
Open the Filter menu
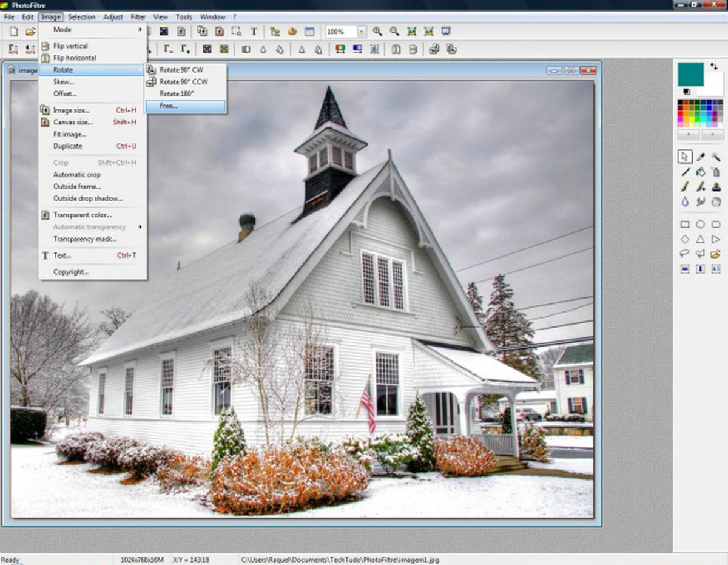138,17
